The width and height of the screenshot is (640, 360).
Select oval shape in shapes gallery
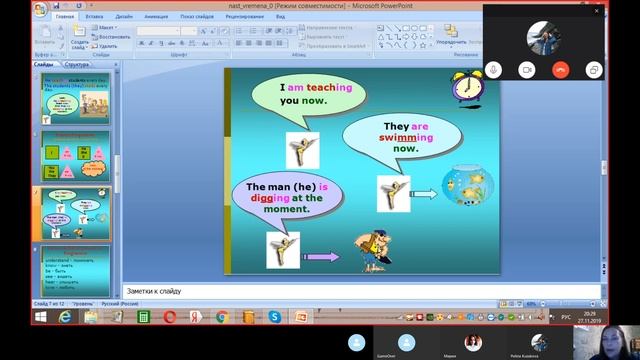pos(414,29)
